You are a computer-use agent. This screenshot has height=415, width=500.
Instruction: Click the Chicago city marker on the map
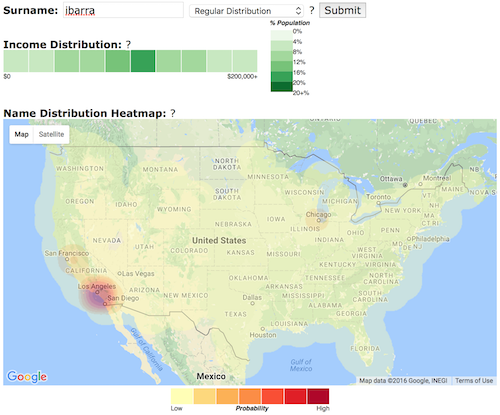click(x=318, y=220)
